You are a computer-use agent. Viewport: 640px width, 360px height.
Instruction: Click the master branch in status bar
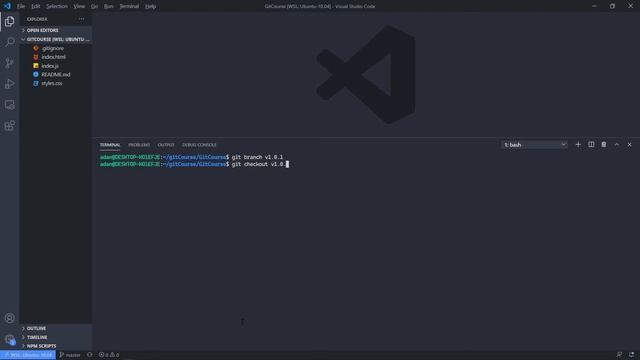pyautogui.click(x=70, y=355)
